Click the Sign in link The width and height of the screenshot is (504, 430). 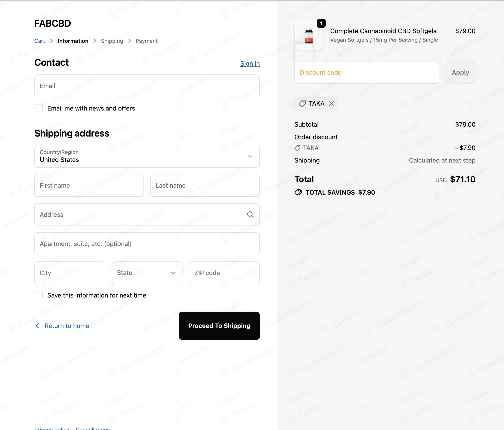pos(250,63)
